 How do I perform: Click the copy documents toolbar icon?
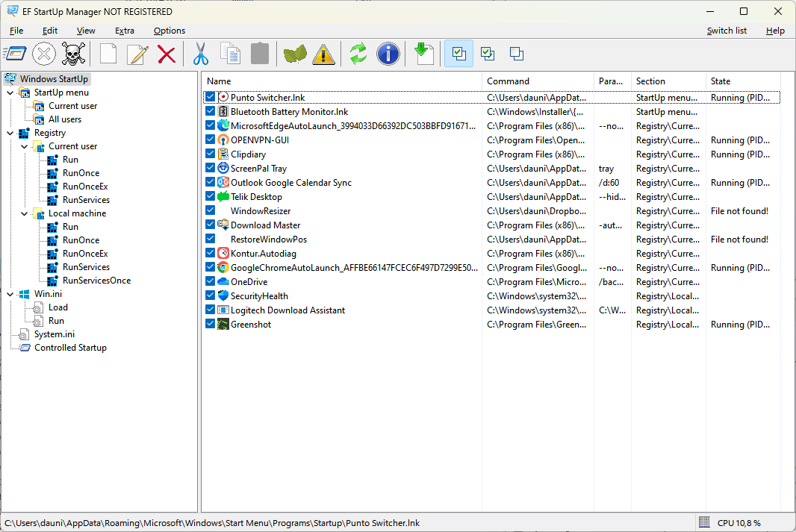(231, 54)
